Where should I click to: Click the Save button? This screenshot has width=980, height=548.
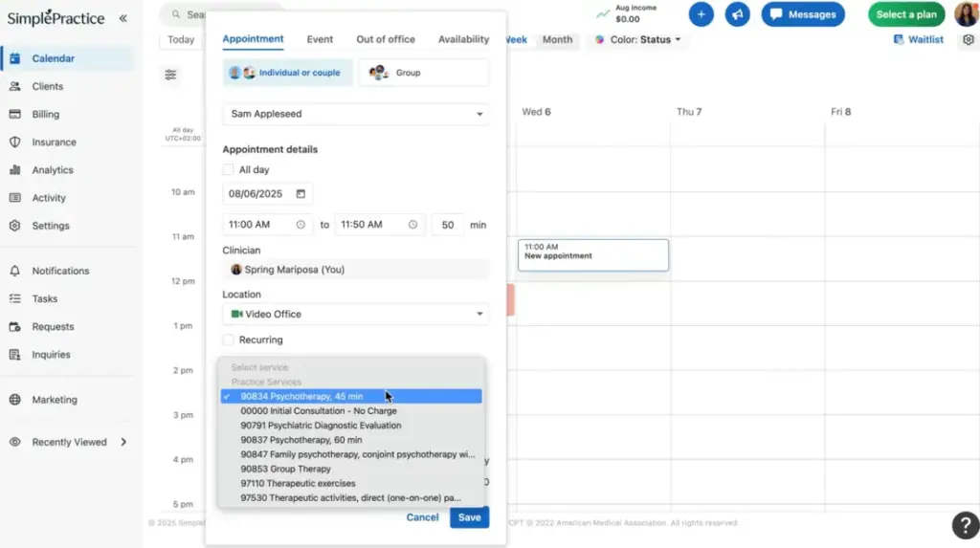pyautogui.click(x=469, y=517)
